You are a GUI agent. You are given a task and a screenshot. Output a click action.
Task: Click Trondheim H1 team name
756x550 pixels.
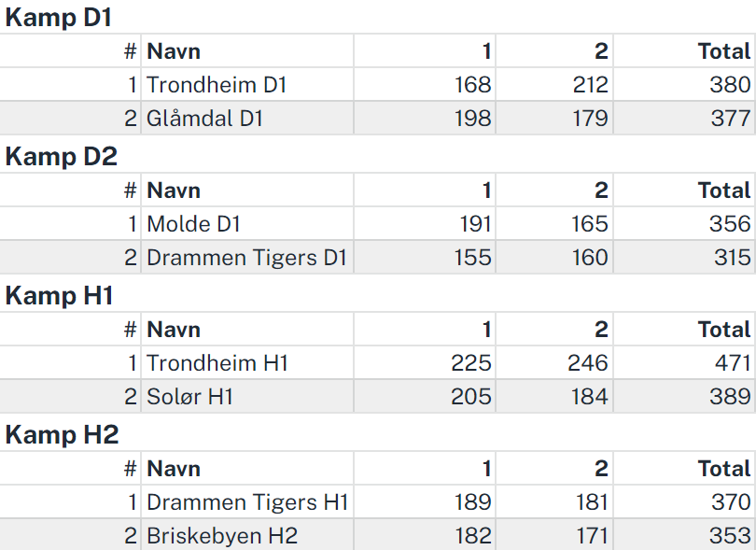pyautogui.click(x=217, y=363)
